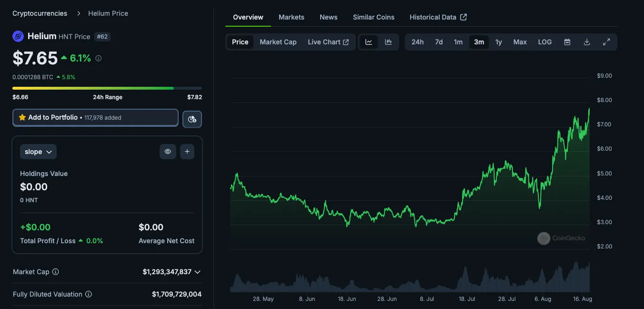Screen dimensions: 644x309
Task: Open Live Chart external link
Action: coord(328,42)
